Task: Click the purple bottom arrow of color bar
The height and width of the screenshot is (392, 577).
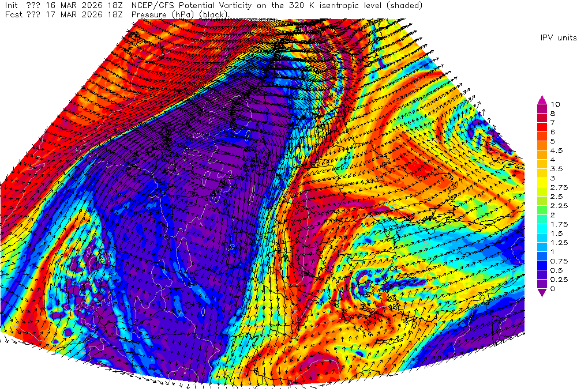Action: pos(542,293)
